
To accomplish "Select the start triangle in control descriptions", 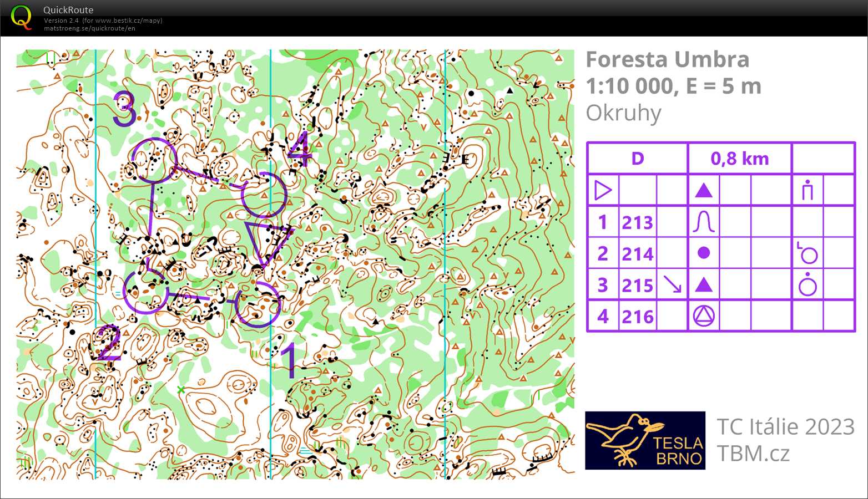I will (603, 190).
